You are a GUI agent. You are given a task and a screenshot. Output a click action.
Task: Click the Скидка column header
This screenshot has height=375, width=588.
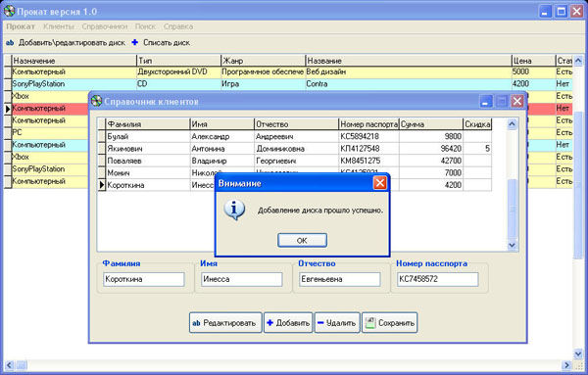(x=477, y=124)
